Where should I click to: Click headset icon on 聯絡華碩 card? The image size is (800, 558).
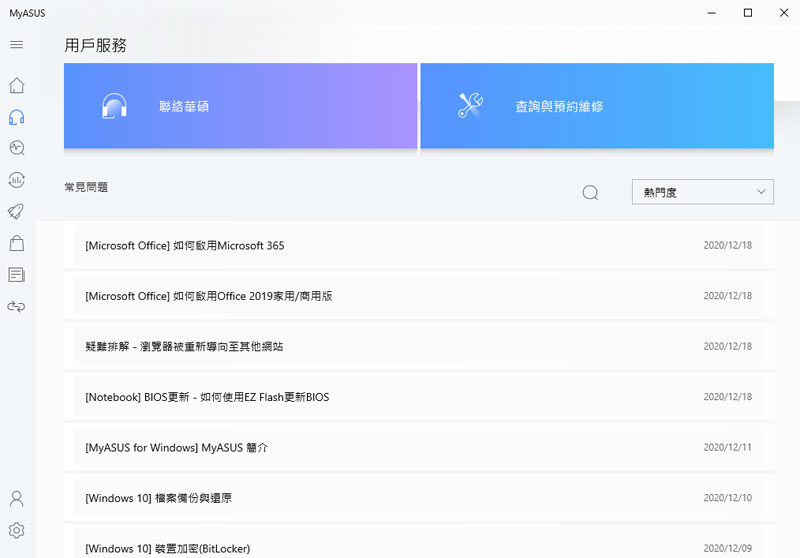114,106
